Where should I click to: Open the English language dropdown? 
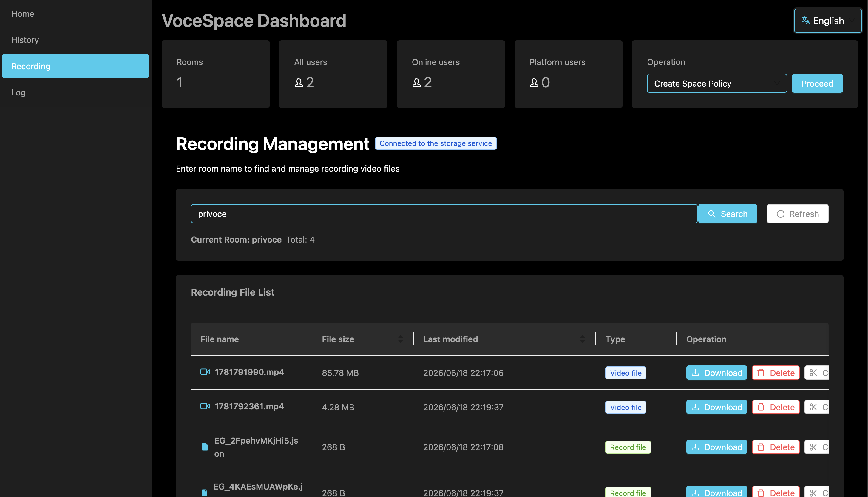[828, 21]
